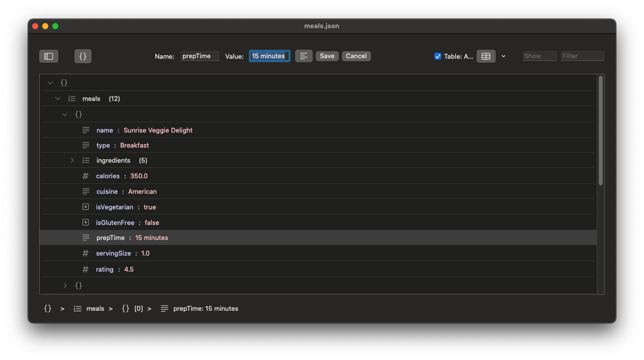The image size is (644, 360).
Task: Expand the ingredients array
Action: click(72, 160)
